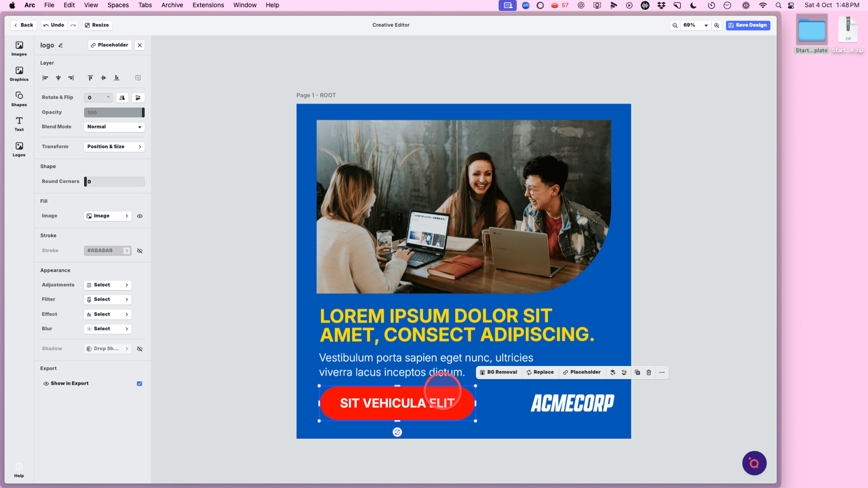Screen dimensions: 868x488
Task: Align layer to the bottom edge
Action: [x=117, y=78]
